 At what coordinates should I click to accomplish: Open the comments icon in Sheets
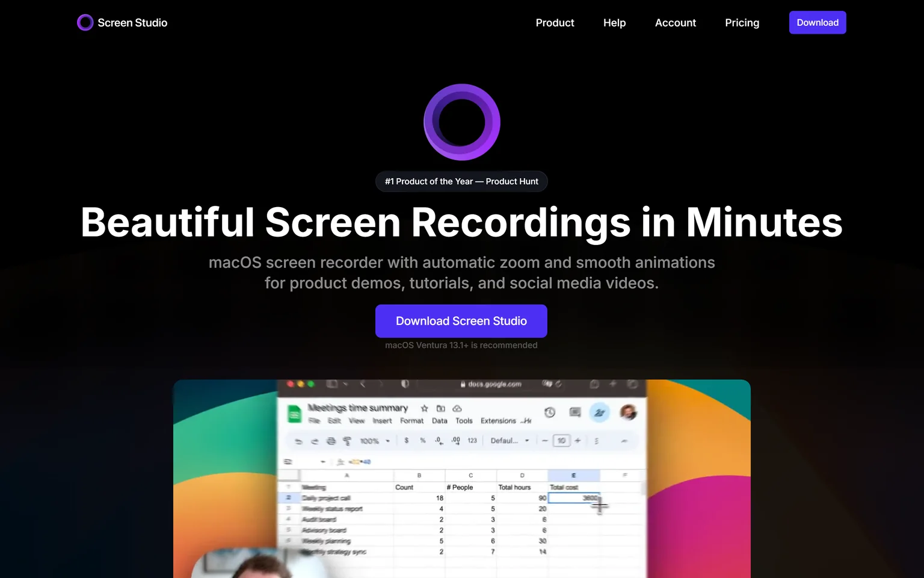pos(575,412)
